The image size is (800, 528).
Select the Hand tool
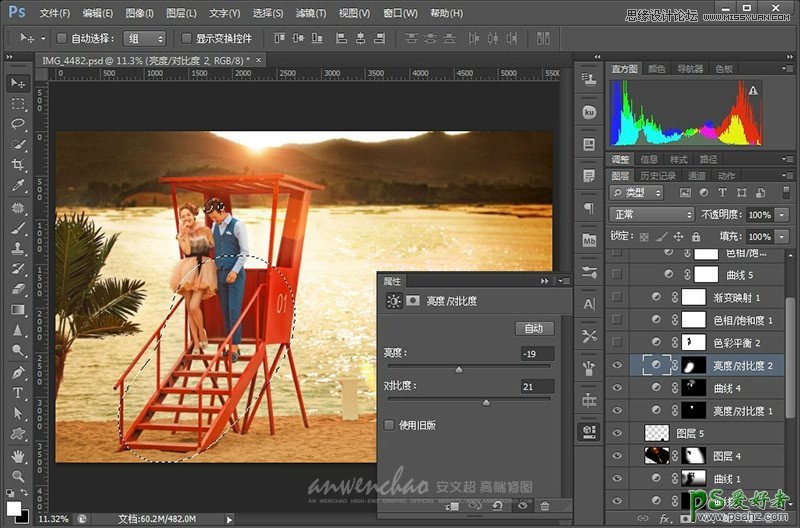pyautogui.click(x=18, y=455)
